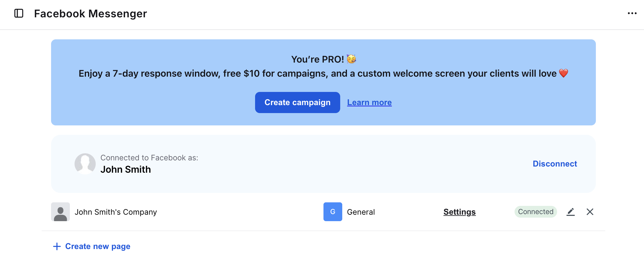Click the green Connected status badge
The height and width of the screenshot is (279, 644).
coord(535,212)
